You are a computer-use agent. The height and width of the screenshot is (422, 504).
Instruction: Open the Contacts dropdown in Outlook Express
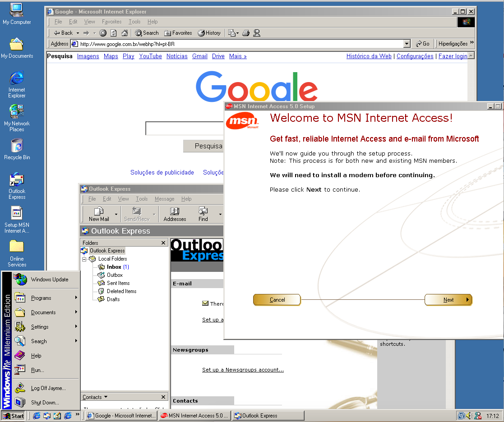point(95,397)
